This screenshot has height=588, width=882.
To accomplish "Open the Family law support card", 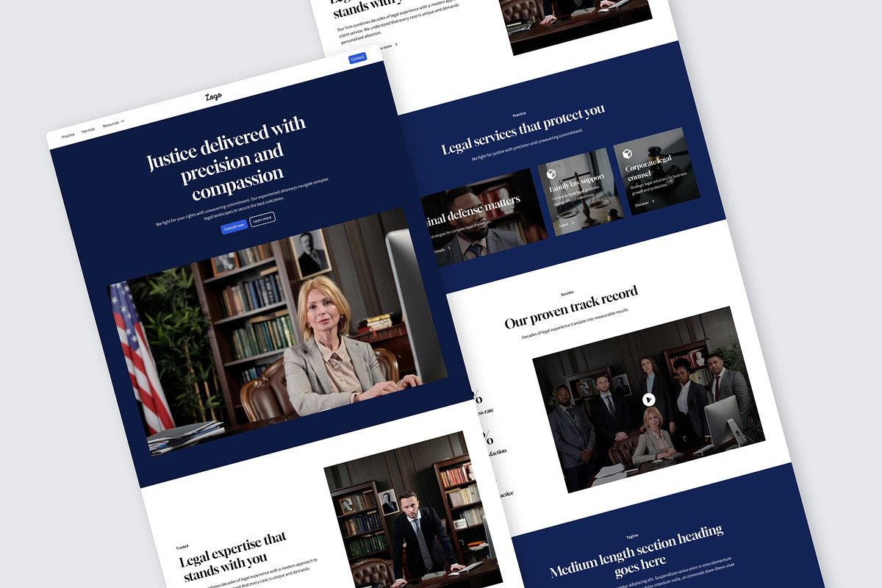I will tap(581, 193).
